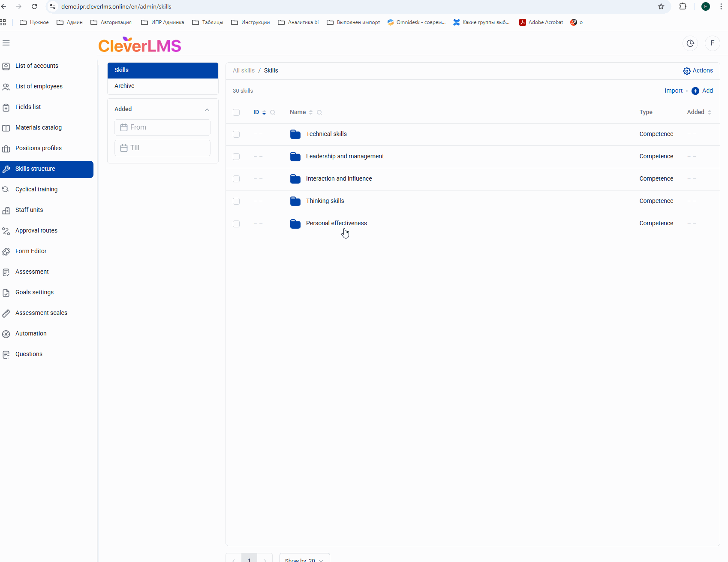Open the Инструкции bookmarks folder
Viewport: 728px width, 562px height.
(250, 22)
